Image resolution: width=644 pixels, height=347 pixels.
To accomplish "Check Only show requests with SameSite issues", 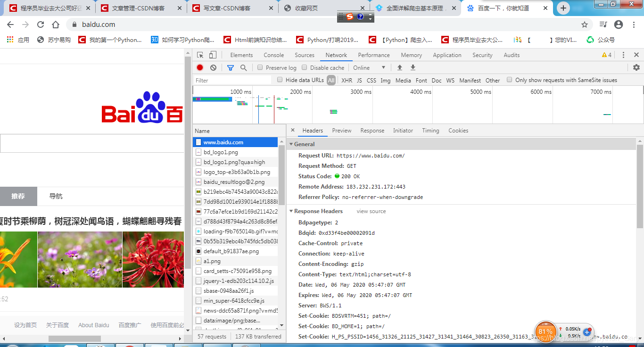I will click(x=510, y=80).
